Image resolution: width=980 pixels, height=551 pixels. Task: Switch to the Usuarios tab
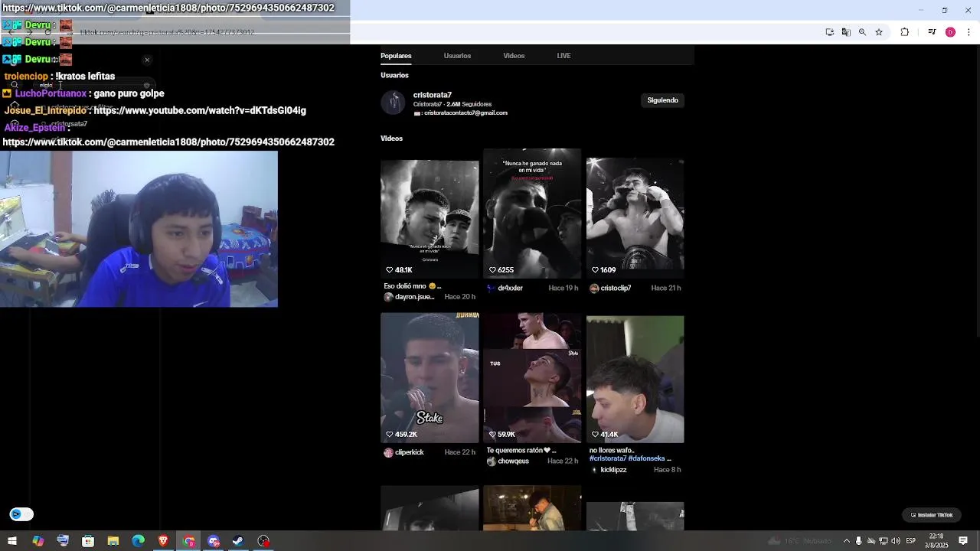(457, 56)
